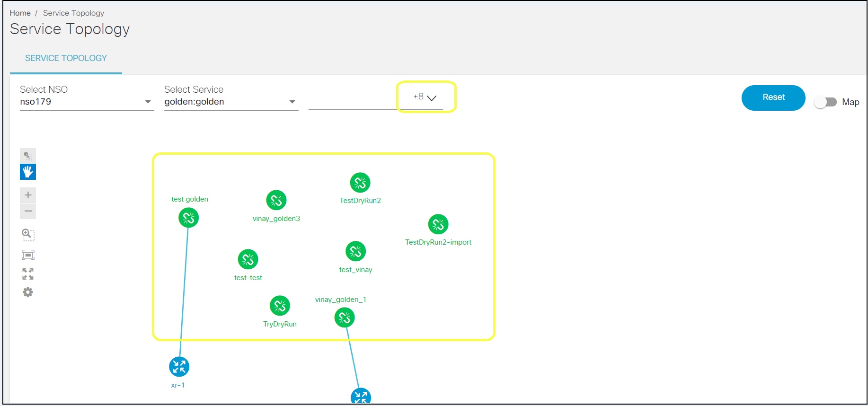The image size is (868, 406).
Task: Toggle the fullscreen expand arrows icon
Action: click(x=28, y=274)
